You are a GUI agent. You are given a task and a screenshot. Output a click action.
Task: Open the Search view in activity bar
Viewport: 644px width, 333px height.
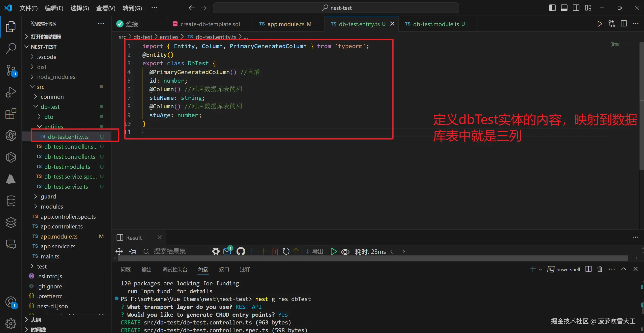tap(11, 48)
